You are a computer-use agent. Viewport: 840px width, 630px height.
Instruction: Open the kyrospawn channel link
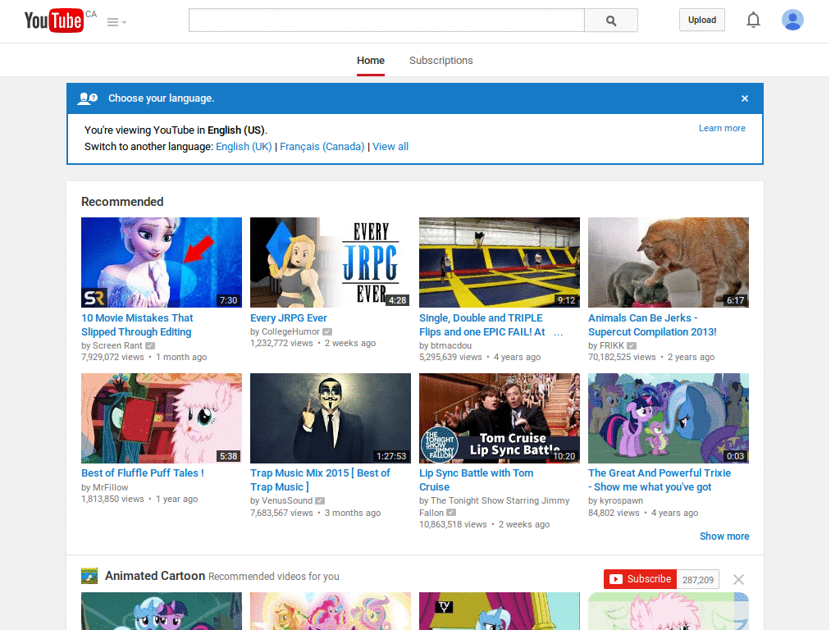click(x=622, y=500)
